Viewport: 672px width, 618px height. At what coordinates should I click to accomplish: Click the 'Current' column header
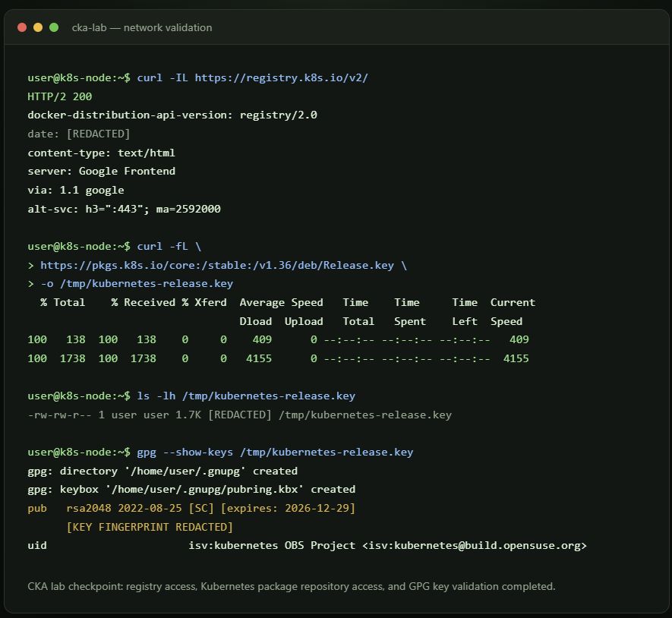[513, 303]
